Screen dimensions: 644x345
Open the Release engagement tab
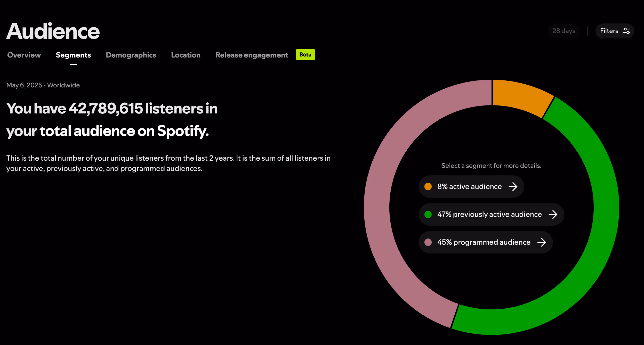click(x=252, y=55)
